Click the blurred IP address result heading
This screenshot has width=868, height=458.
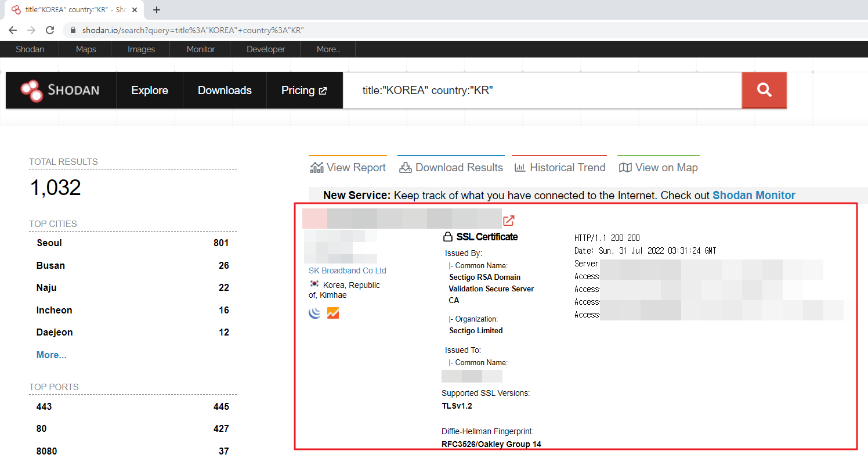pos(402,218)
